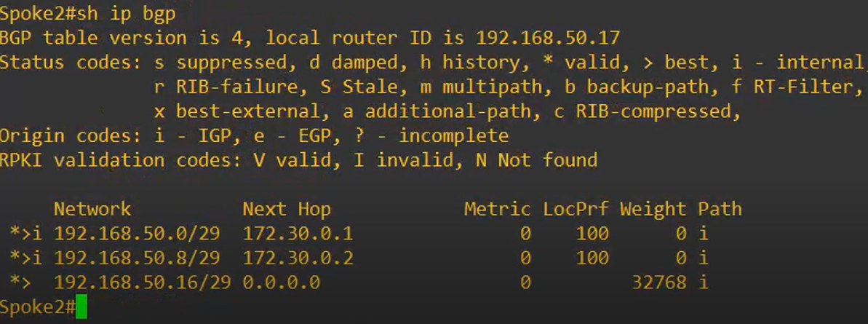Click next hop address 172.30.0.2
Screen dimensions: 868x324
(x=298, y=258)
